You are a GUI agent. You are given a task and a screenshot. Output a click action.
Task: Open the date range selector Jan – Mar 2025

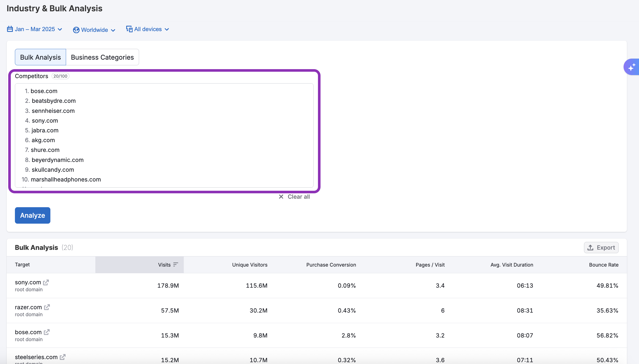[x=35, y=29]
